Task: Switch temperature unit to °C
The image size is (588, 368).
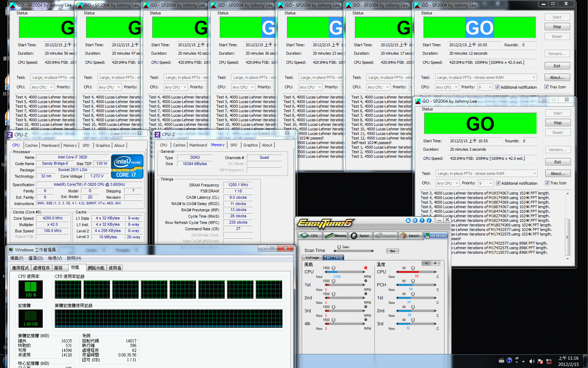Action: click(426, 263)
